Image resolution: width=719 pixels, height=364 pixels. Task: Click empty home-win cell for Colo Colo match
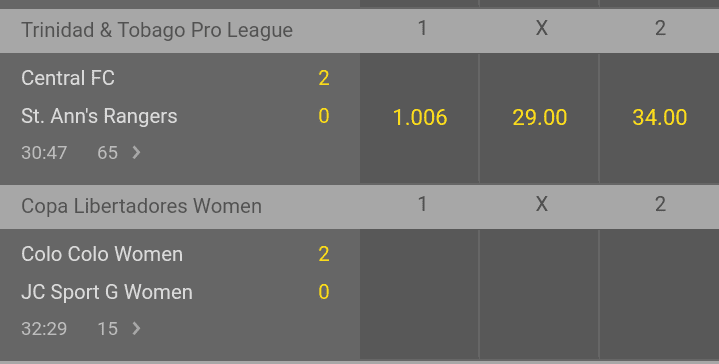pos(420,294)
